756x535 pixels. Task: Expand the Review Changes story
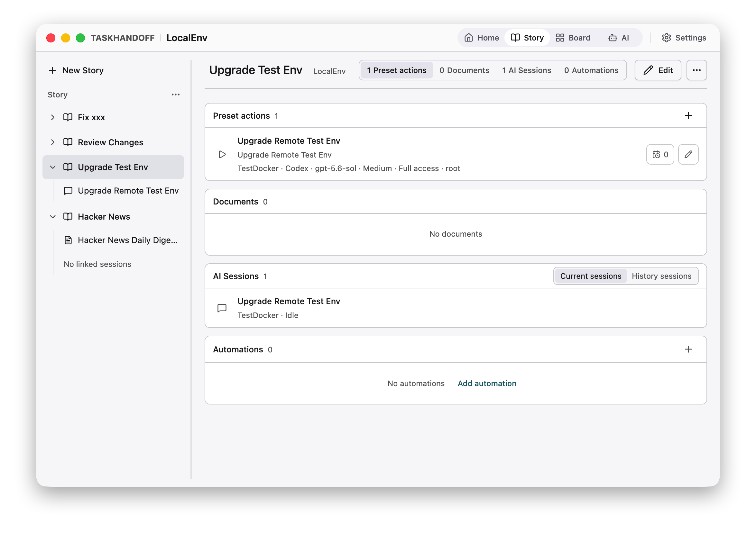(53, 142)
